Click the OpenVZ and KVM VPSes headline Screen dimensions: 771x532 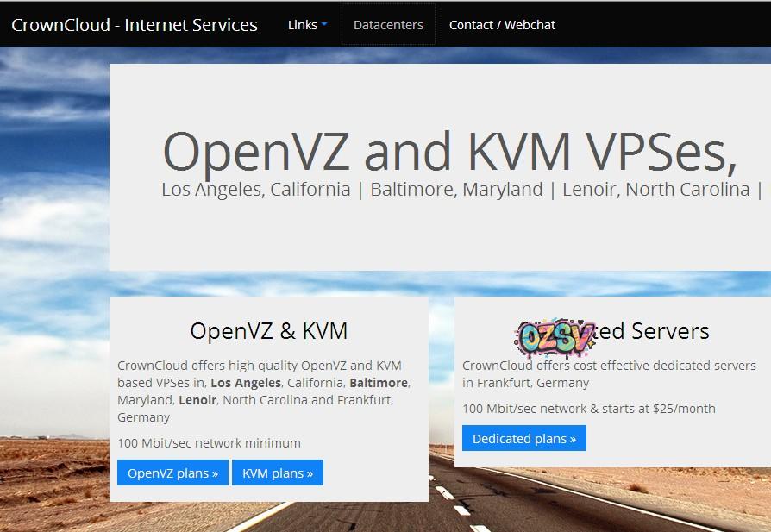pyautogui.click(x=449, y=151)
